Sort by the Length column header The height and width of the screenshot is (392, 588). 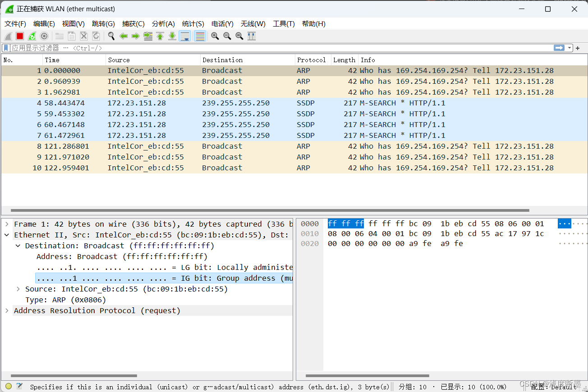(x=345, y=60)
